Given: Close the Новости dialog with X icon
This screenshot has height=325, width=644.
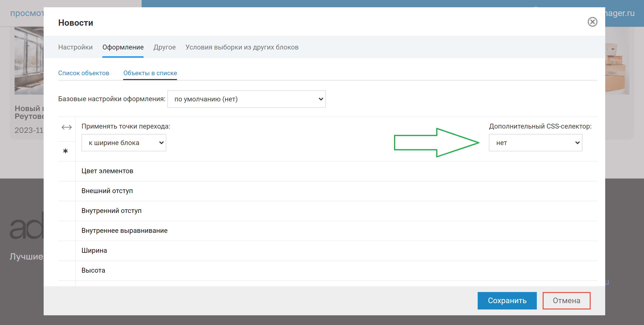Looking at the screenshot, I should click(x=592, y=22).
